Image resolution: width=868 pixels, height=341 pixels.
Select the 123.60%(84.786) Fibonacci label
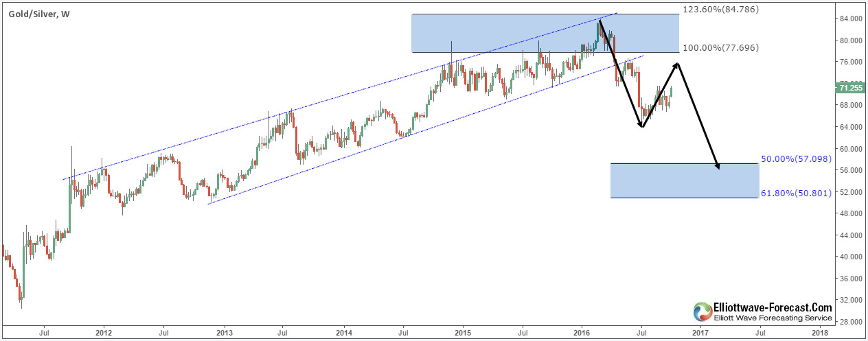click(x=720, y=10)
